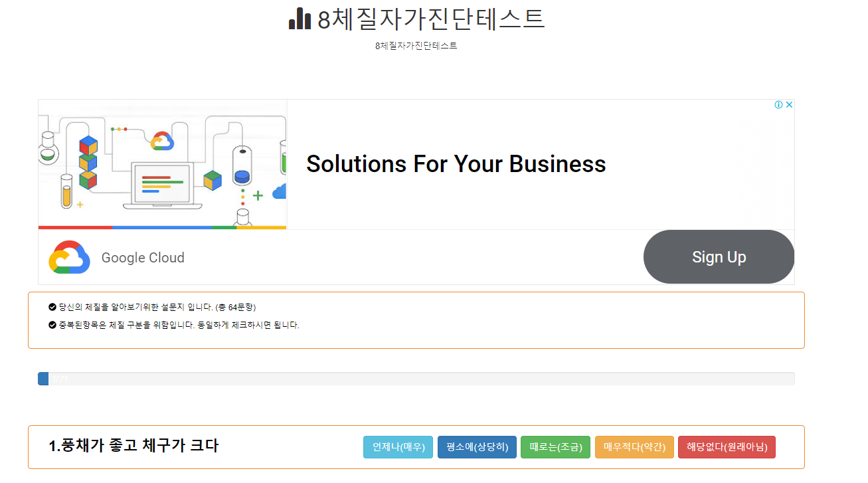Viewport: 868px width, 483px height.
Task: Click the Google Cloud advertiser name
Action: pyautogui.click(x=143, y=258)
